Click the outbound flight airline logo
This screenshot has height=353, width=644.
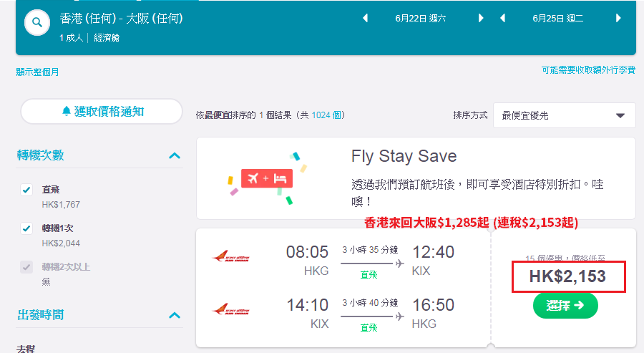pos(231,257)
